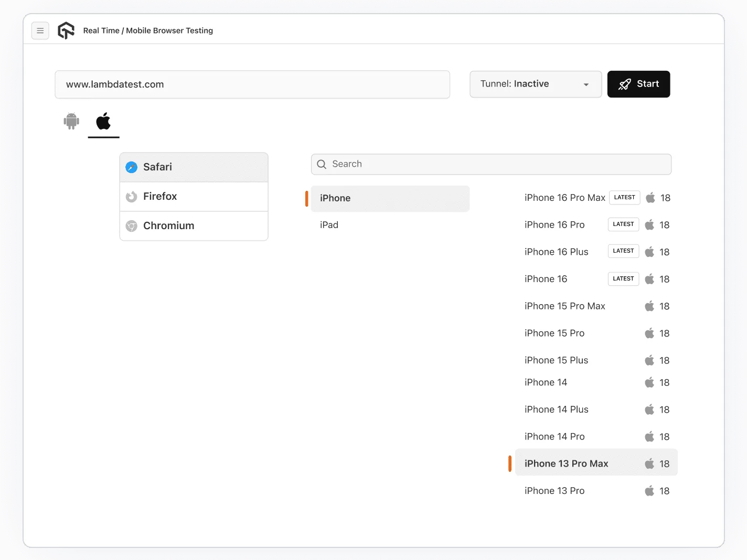Focus the URL field www.lambdatest.com
Image resolution: width=747 pixels, height=560 pixels.
point(252,84)
